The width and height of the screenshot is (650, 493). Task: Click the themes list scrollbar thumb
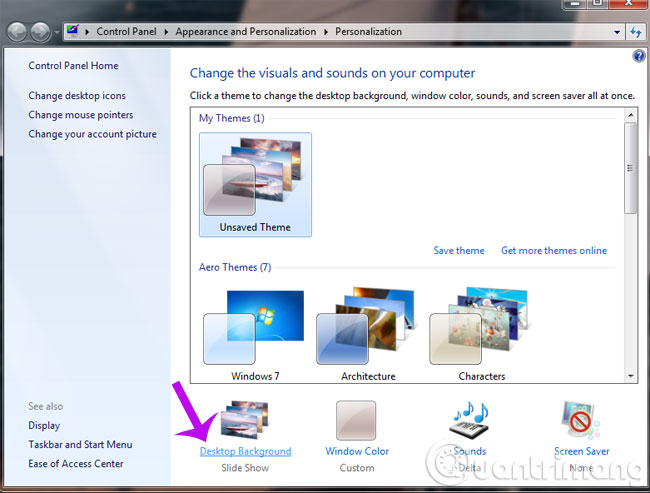coord(631,168)
